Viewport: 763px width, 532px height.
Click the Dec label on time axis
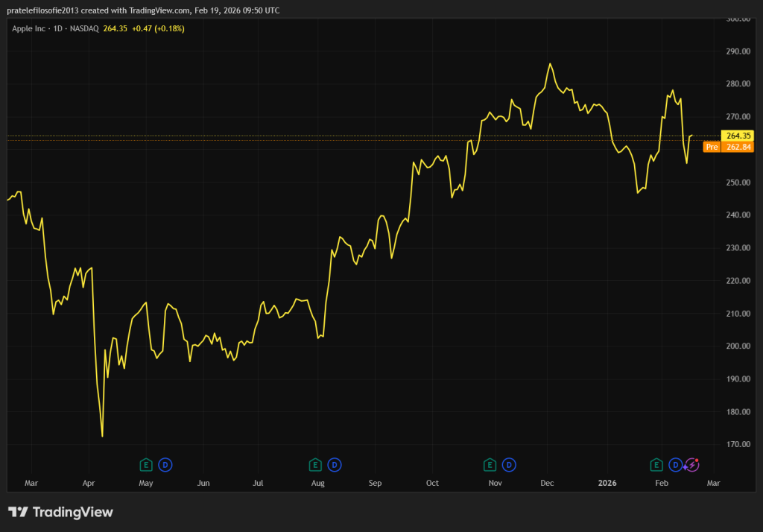(x=547, y=484)
